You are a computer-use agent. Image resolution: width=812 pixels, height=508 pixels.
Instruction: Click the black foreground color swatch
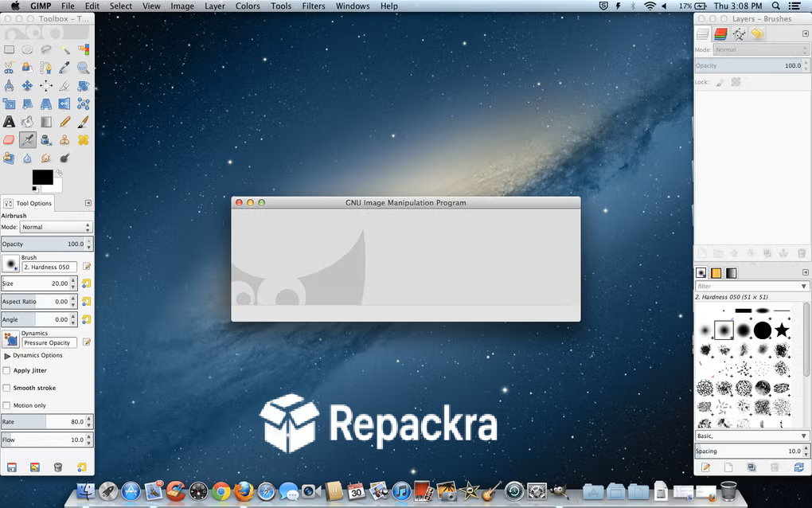[x=42, y=177]
